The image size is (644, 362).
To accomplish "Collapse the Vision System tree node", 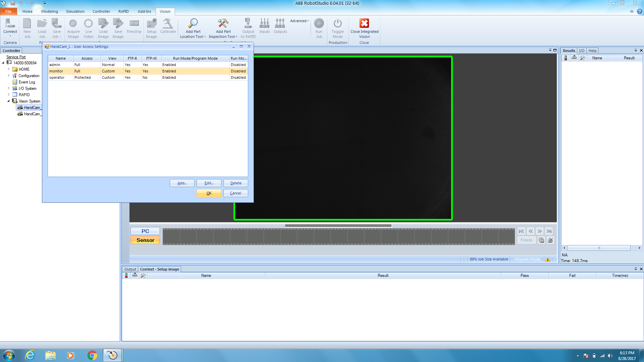I will coord(9,101).
